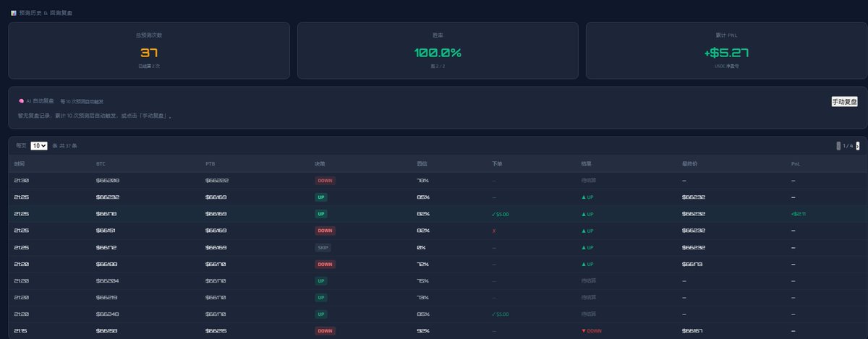Click the 1 / 4 page indicator

pyautogui.click(x=848, y=145)
